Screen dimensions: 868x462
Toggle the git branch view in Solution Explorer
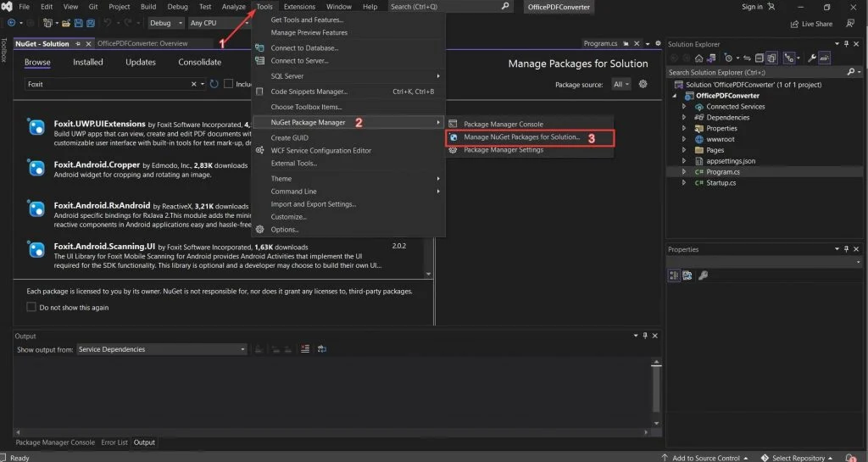tap(789, 58)
